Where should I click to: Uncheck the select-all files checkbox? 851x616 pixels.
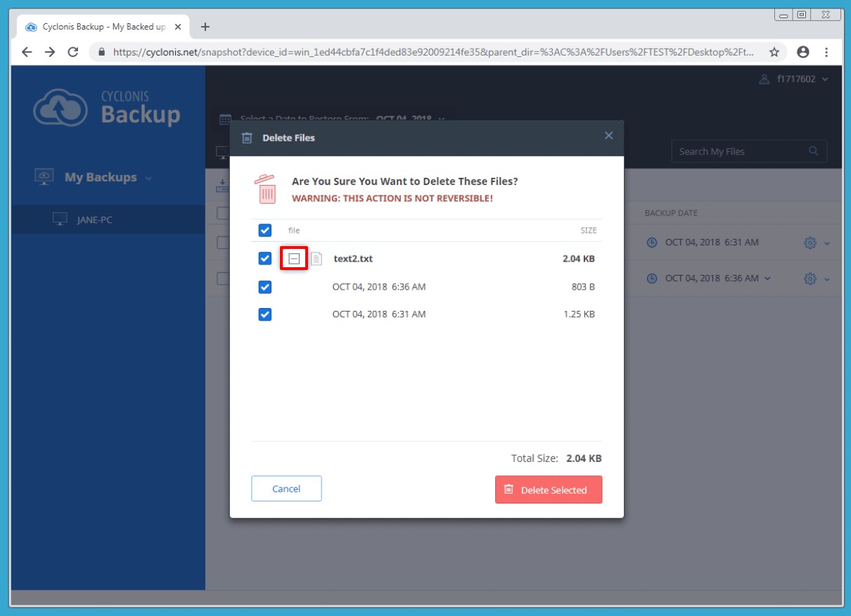click(x=265, y=230)
